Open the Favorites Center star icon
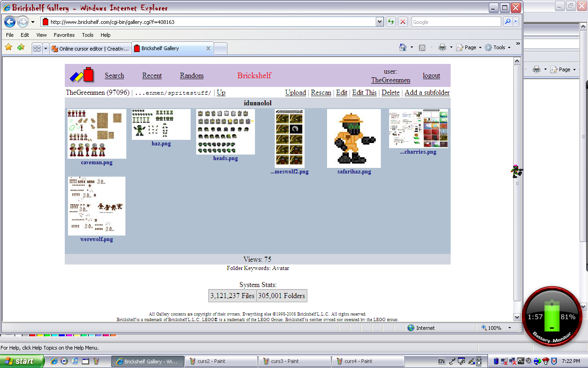The image size is (588, 368). (x=8, y=47)
